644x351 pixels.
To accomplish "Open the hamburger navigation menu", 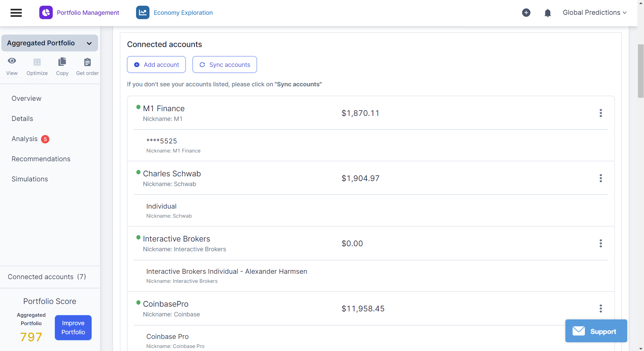I will 16,13.
